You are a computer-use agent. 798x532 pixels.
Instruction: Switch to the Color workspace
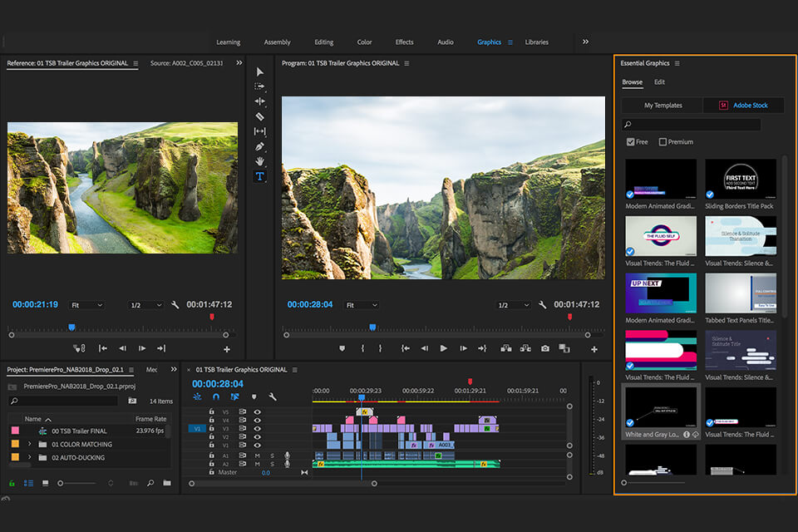[364, 41]
